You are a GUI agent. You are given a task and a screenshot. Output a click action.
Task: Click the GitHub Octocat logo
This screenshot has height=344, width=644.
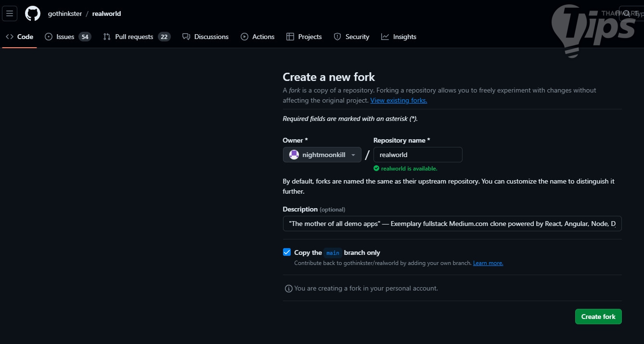(x=33, y=13)
